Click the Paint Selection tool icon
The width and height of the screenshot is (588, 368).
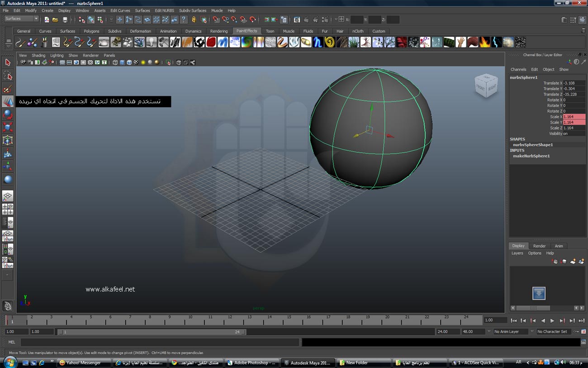(8, 88)
